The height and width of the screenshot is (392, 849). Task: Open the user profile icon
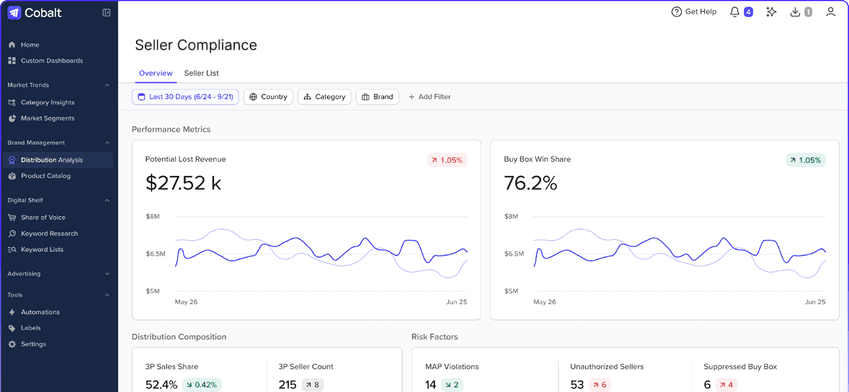(x=831, y=12)
